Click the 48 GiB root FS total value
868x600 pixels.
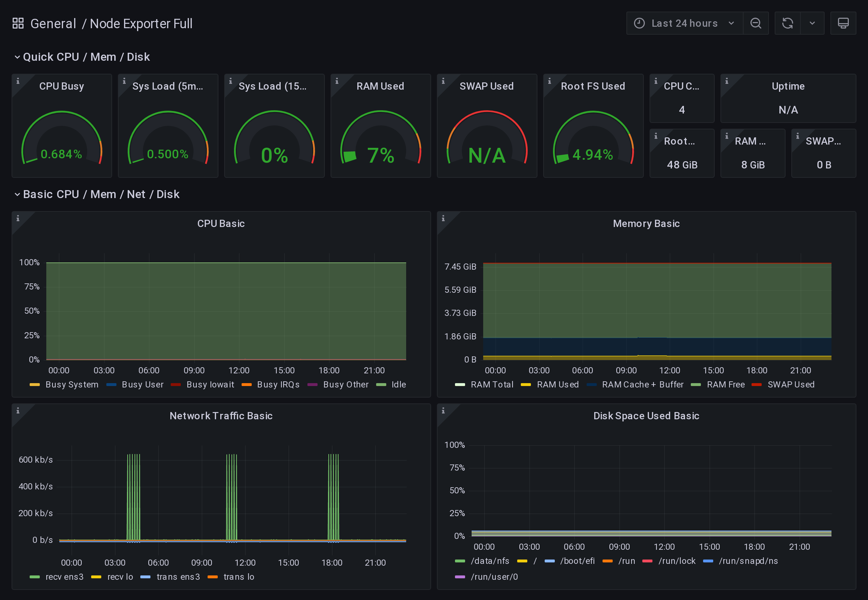(x=682, y=165)
